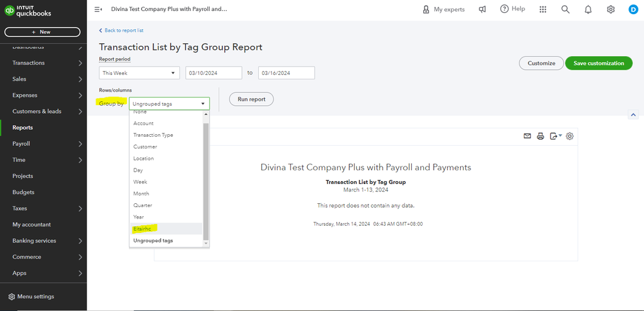The height and width of the screenshot is (311, 644).
Task: Open the Group by dropdown
Action: coord(169,103)
